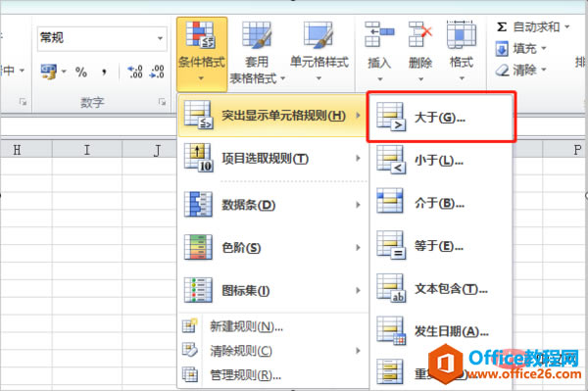Choose 管理规则(R) manage rules
588x391 pixels.
(x=272, y=375)
